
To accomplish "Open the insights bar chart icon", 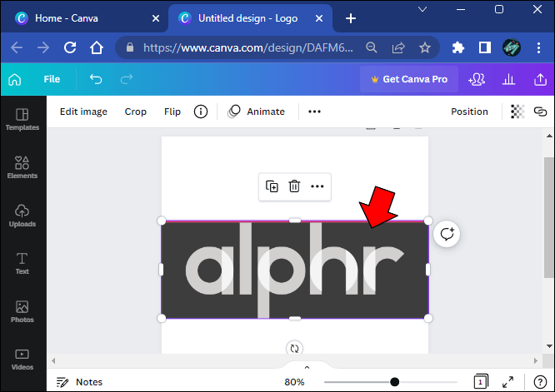I will (508, 80).
